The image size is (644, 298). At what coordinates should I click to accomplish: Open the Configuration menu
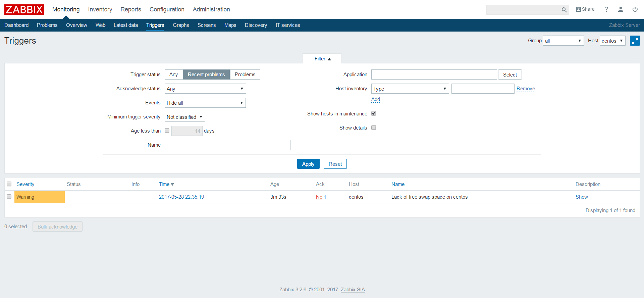pos(167,9)
